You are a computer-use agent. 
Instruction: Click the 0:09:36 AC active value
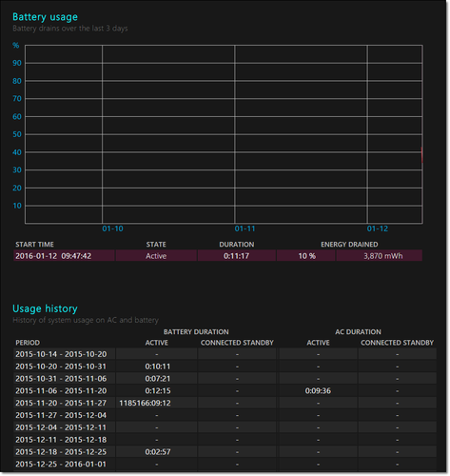tap(318, 391)
